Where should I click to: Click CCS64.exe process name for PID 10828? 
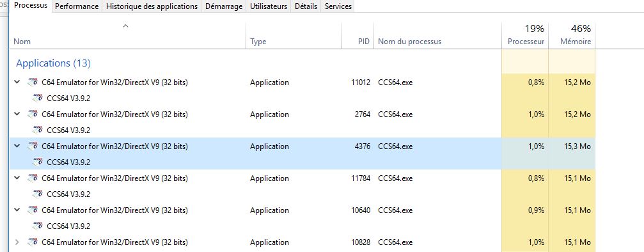click(x=395, y=242)
